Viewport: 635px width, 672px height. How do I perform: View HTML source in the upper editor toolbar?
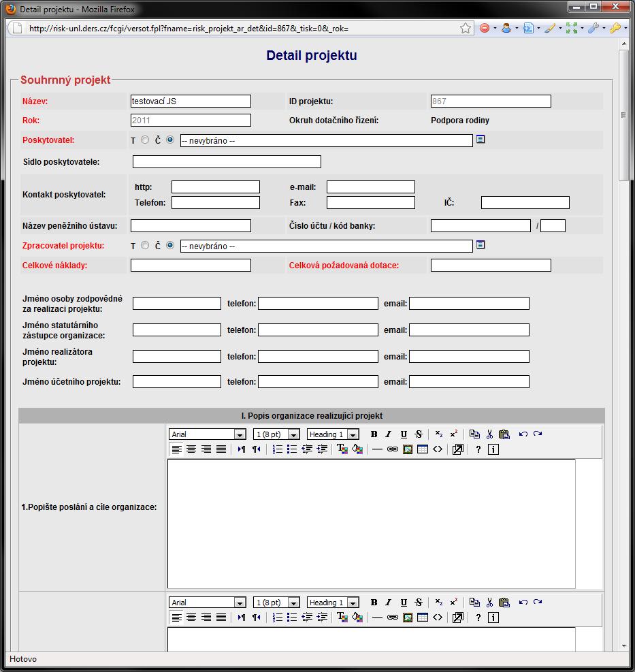(438, 449)
